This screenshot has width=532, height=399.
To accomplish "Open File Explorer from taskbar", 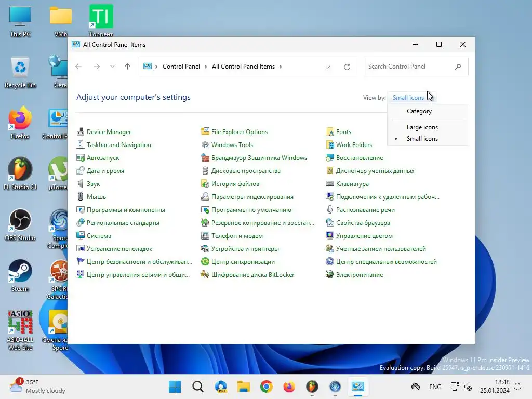I will [244, 387].
